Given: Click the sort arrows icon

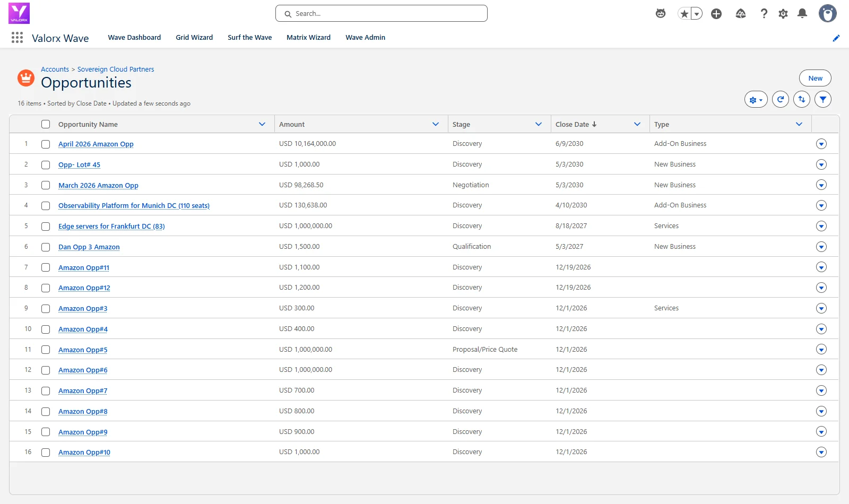Looking at the screenshot, I should (x=802, y=99).
